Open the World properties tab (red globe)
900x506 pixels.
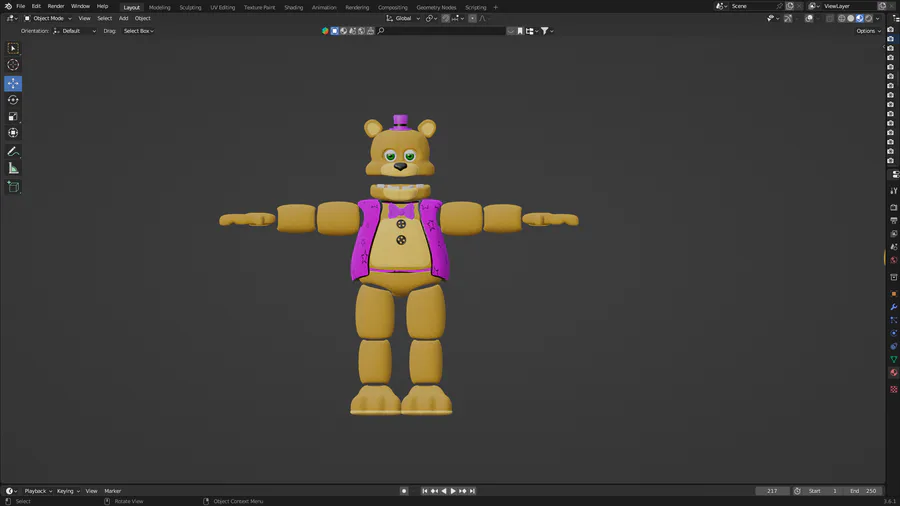tap(894, 260)
